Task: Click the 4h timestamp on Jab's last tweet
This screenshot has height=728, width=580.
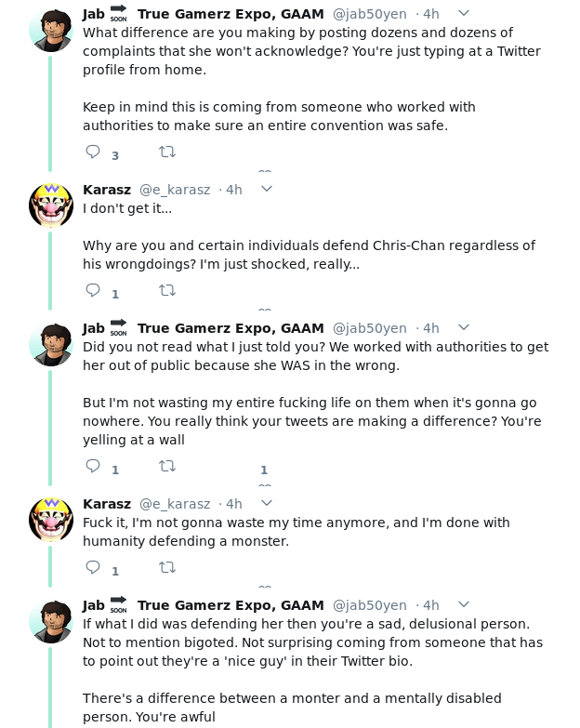Action: (x=430, y=605)
